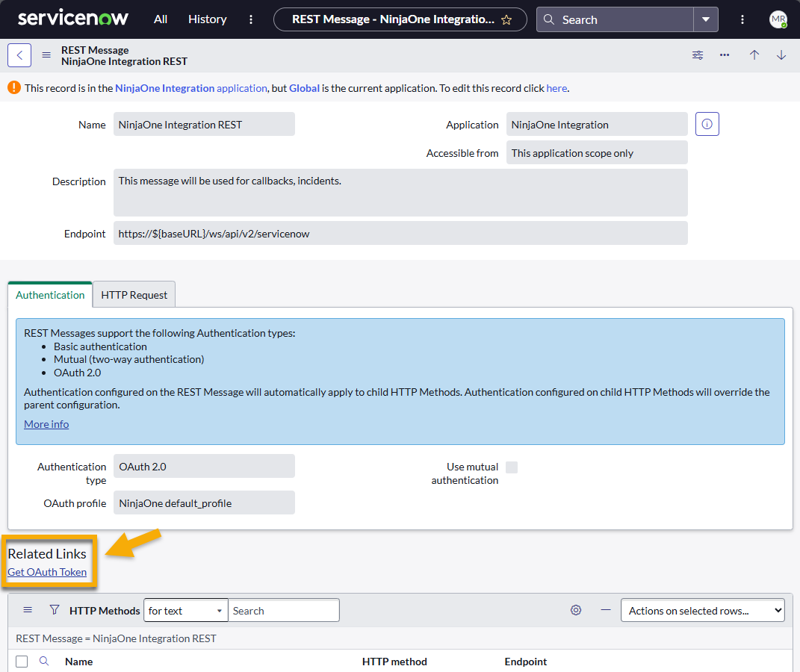800x672 pixels.
Task: Open the HTTP Methods list filter icon
Action: pyautogui.click(x=55, y=610)
